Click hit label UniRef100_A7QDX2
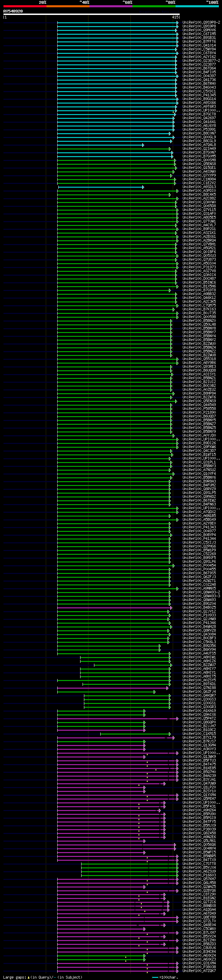This screenshot has height=980, width=222. pos(199,512)
